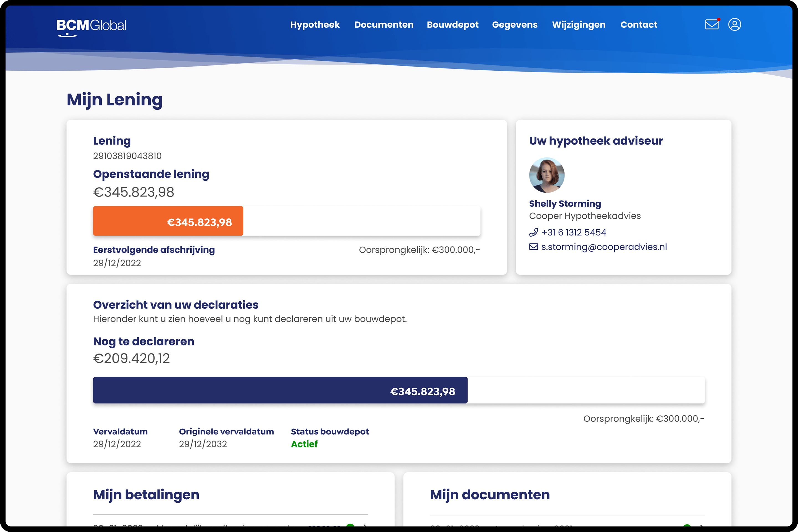Call advisor at +31 6 1312 5454
This screenshot has height=532, width=798.
coord(574,232)
